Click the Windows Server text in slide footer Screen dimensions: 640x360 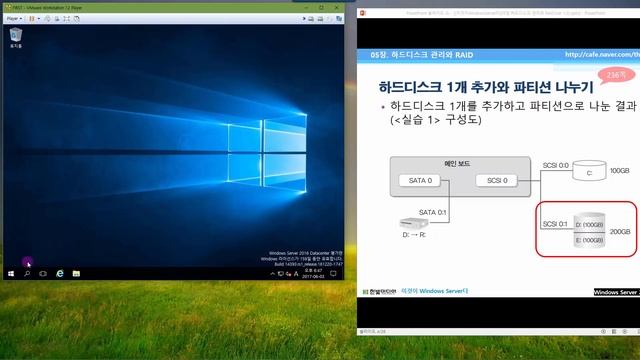point(616,292)
